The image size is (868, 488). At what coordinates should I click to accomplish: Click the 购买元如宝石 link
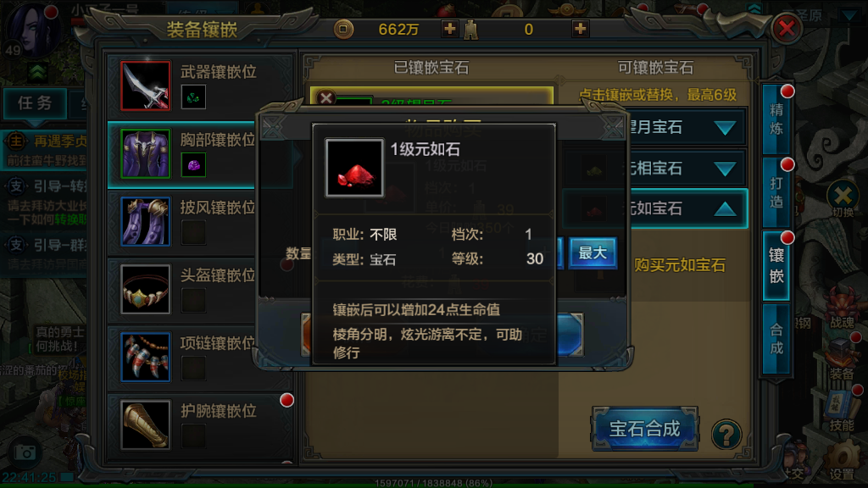click(679, 265)
